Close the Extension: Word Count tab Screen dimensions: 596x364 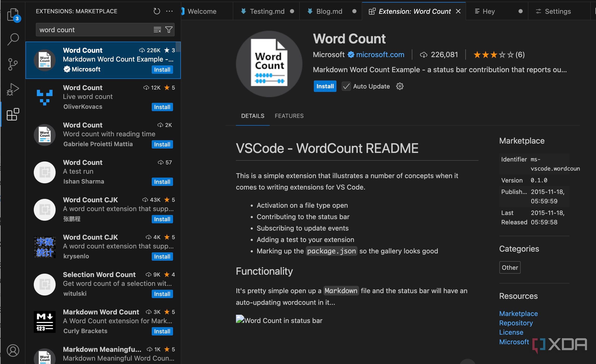pyautogui.click(x=458, y=11)
